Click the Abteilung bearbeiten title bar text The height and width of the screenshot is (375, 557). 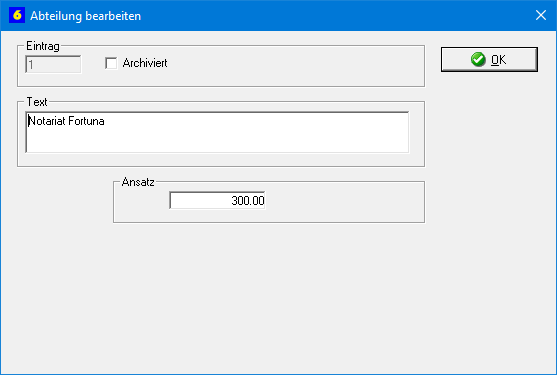click(x=86, y=16)
